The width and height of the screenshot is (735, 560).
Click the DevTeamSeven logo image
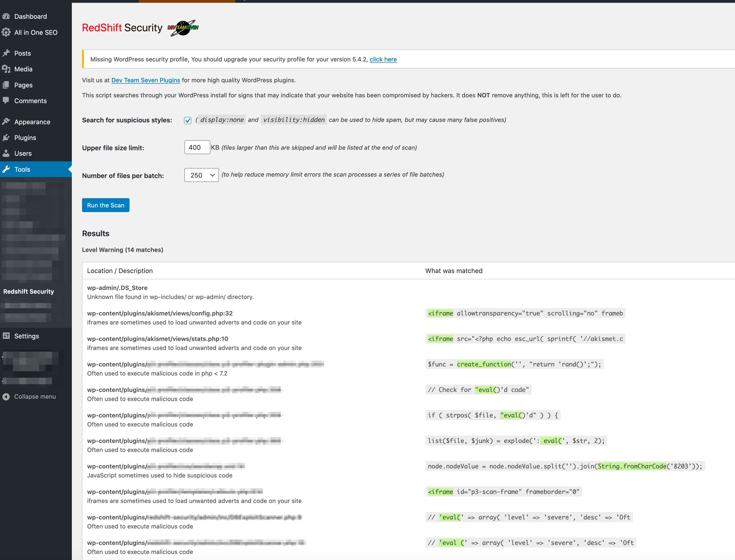click(x=183, y=28)
